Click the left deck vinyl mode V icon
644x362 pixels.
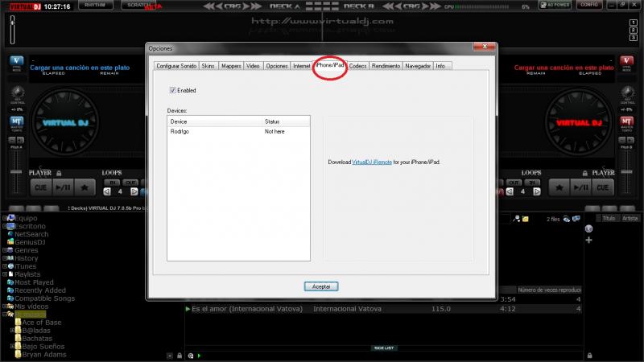point(17,61)
